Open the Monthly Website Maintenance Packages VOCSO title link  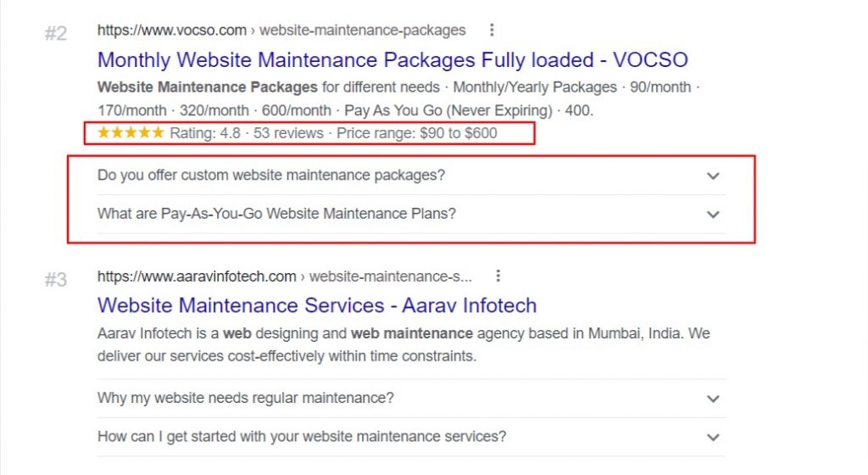pyautogui.click(x=392, y=60)
